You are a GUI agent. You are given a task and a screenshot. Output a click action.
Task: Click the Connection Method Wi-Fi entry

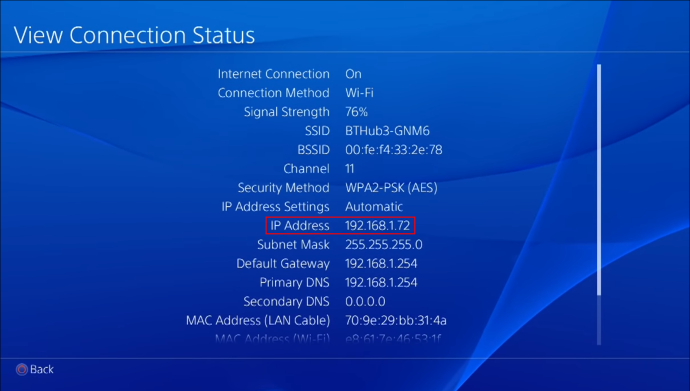pyautogui.click(x=360, y=93)
